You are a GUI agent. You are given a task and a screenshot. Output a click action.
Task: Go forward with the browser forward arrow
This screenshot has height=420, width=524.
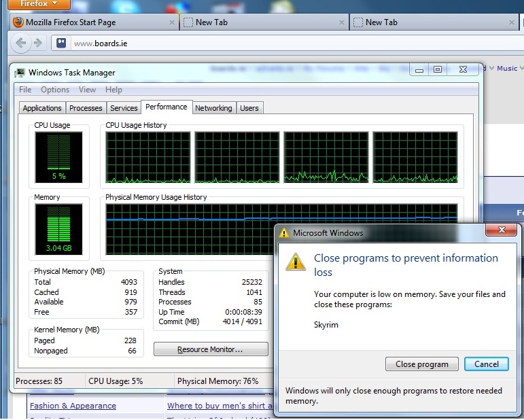coord(38,43)
